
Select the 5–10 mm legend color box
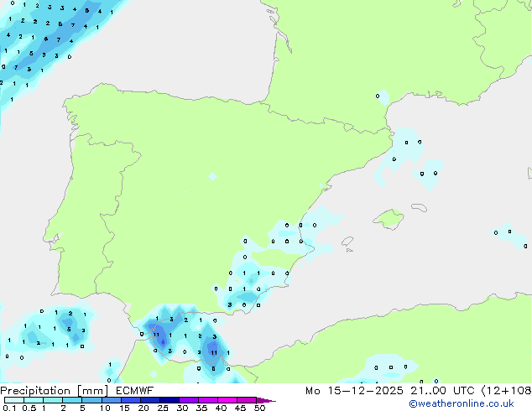pos(91,400)
